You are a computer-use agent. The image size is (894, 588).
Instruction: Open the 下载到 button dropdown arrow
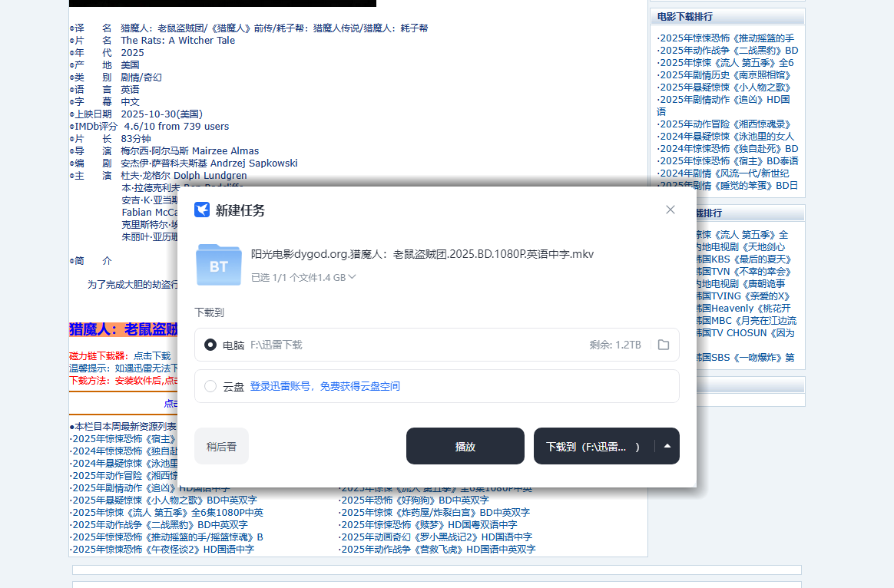(x=667, y=445)
